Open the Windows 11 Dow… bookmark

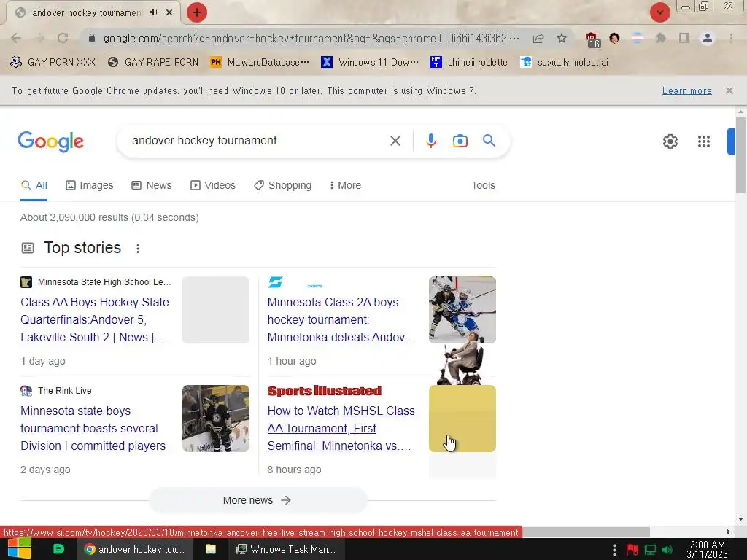370,63
